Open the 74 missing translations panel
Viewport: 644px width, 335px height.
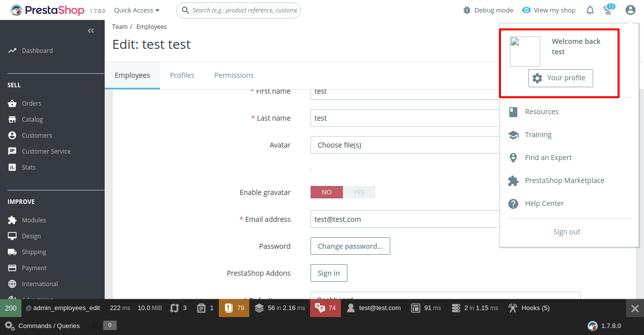[x=325, y=308]
